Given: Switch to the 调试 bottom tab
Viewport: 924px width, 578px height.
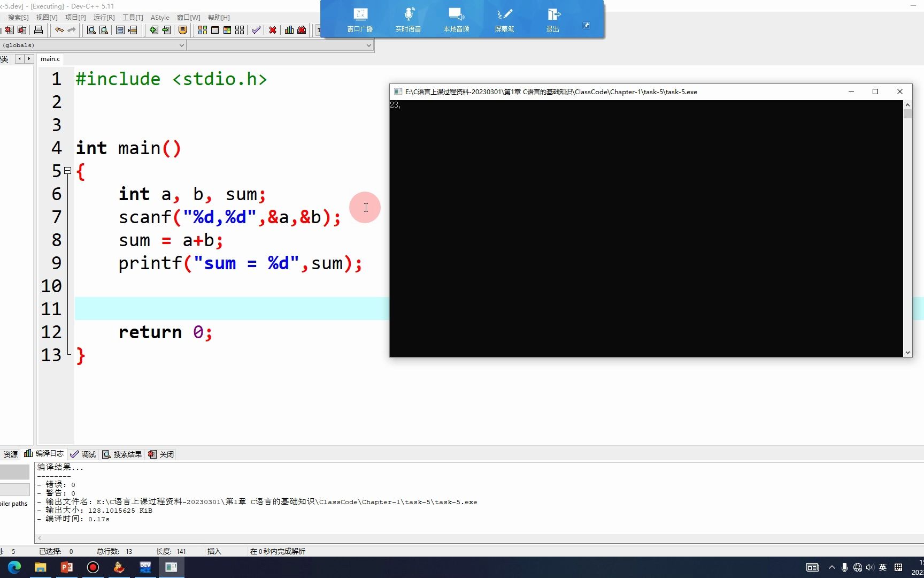Looking at the screenshot, I should [x=83, y=454].
